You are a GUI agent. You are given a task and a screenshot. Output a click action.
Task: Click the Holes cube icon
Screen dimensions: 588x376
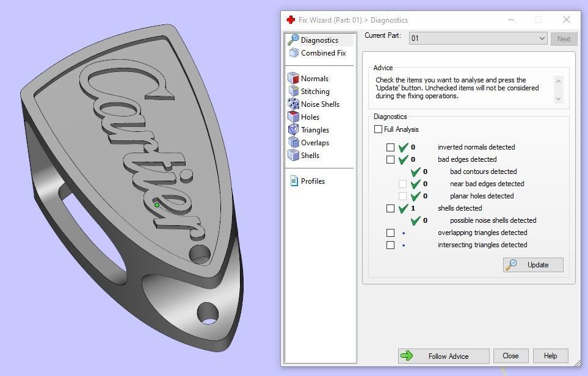point(293,117)
